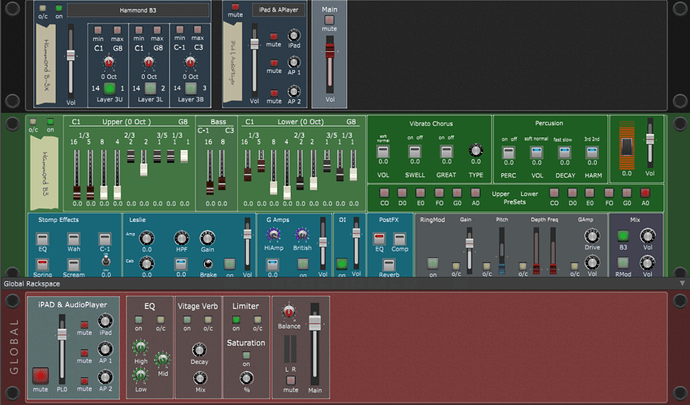
Task: Click the Vol knob beside B3 in Mix
Action: point(647,236)
